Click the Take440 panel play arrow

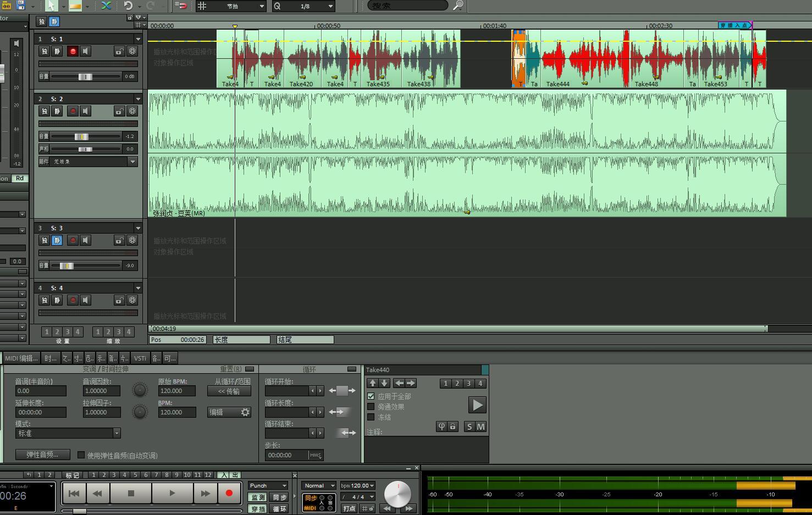[x=477, y=405]
